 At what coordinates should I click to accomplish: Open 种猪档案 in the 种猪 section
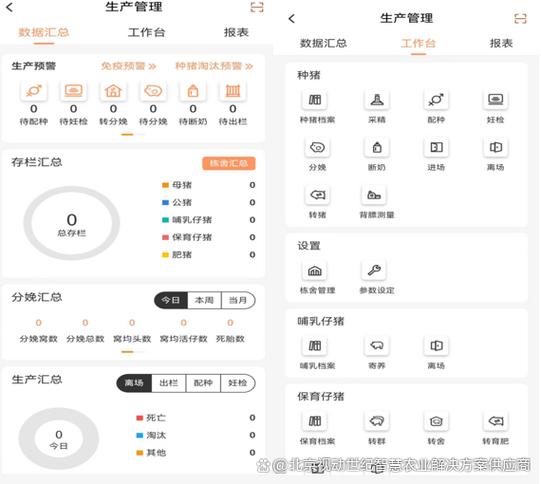(x=315, y=100)
